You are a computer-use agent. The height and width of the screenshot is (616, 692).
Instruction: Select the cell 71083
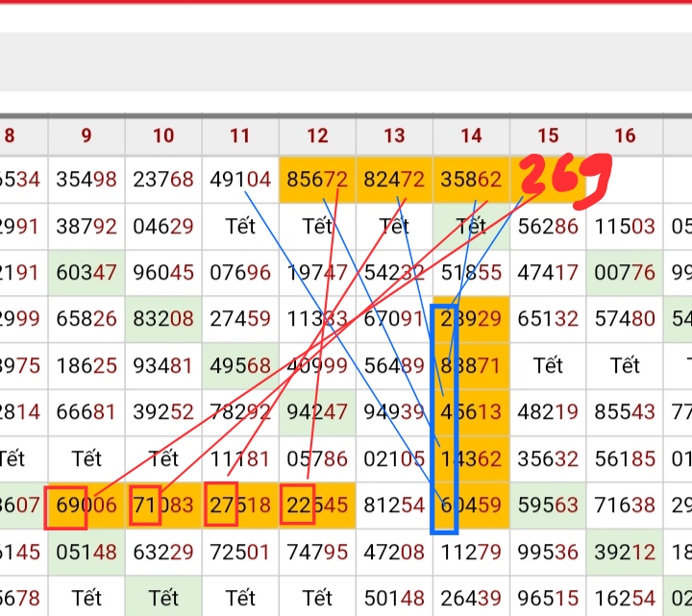(163, 505)
